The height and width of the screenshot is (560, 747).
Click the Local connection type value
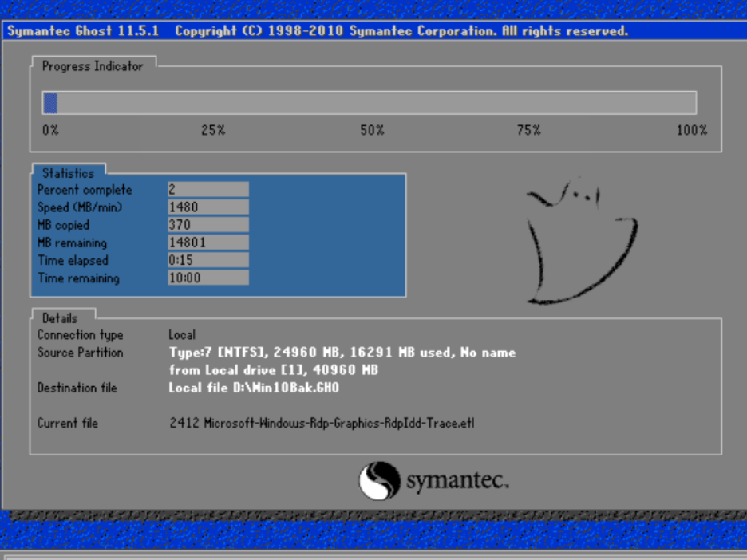182,335
